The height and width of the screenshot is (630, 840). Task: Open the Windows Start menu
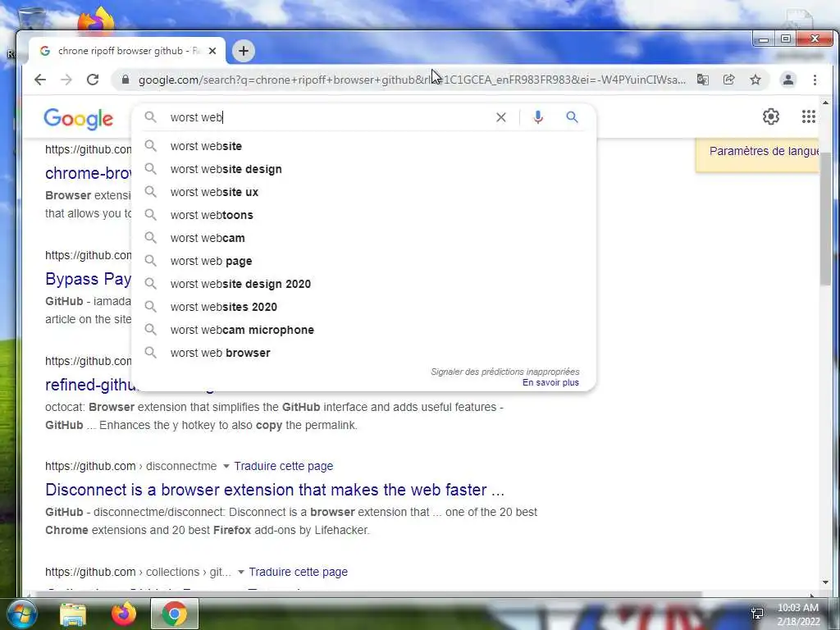click(x=21, y=614)
